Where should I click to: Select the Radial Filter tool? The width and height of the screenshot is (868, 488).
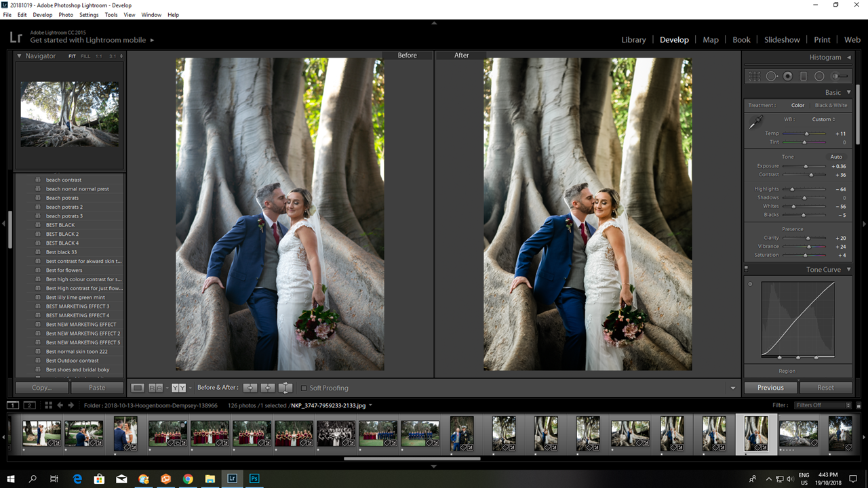[819, 77]
